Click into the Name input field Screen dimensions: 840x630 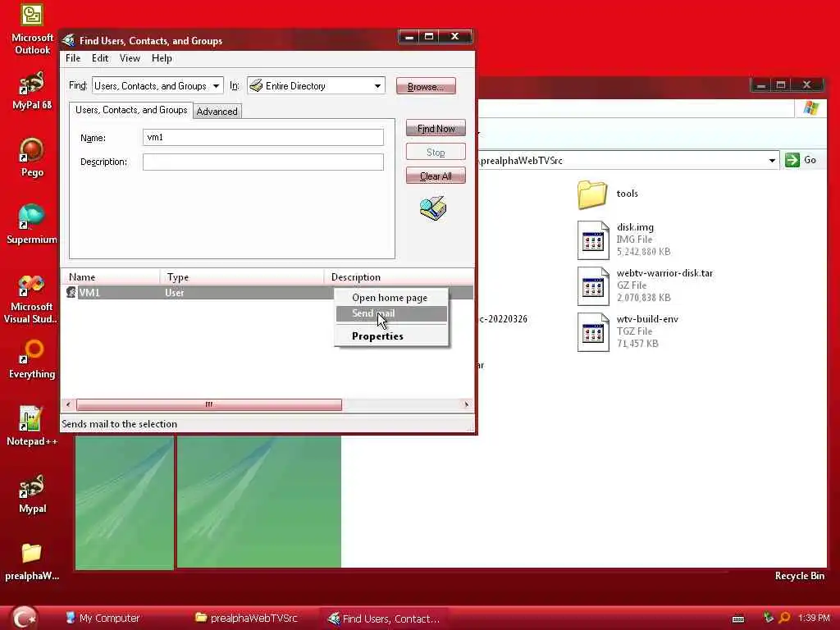[x=263, y=138]
